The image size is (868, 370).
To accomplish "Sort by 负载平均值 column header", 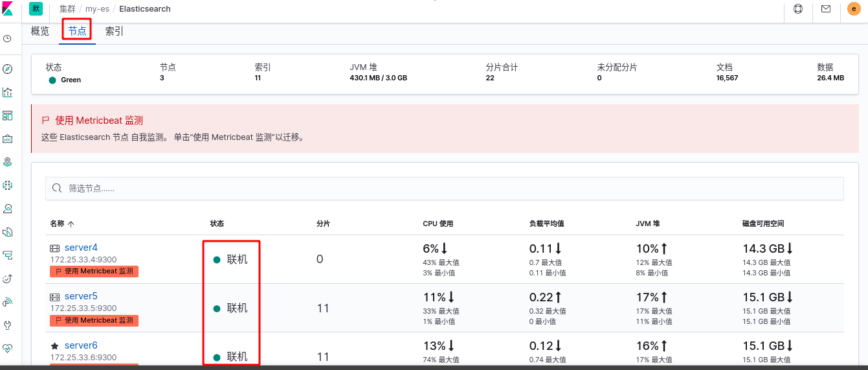I will [x=547, y=224].
